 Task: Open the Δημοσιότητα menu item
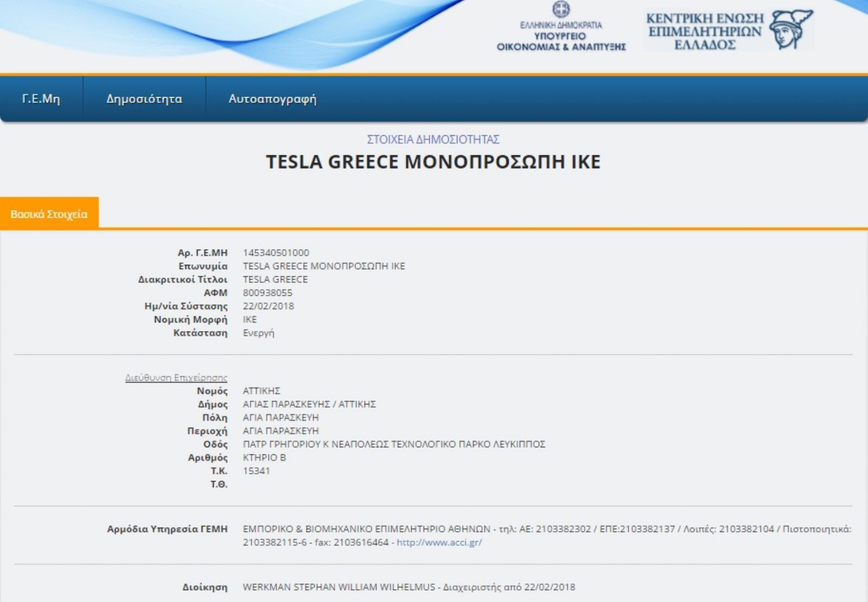(x=144, y=99)
